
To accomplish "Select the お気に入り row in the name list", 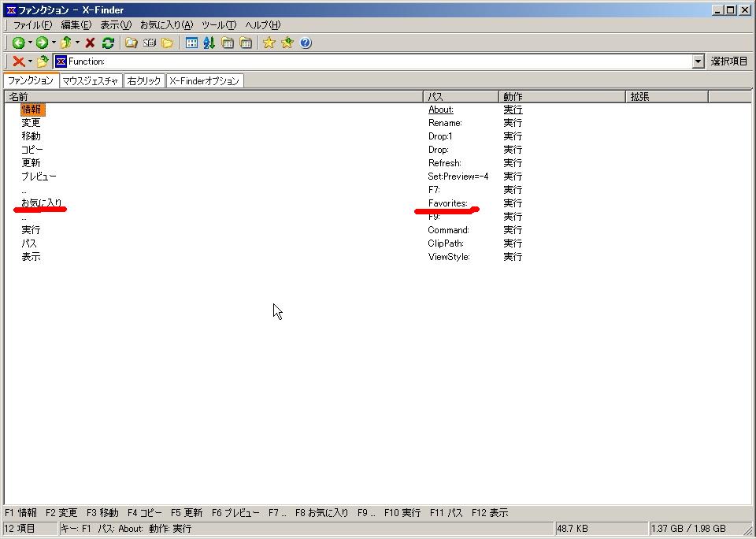I will pos(42,203).
